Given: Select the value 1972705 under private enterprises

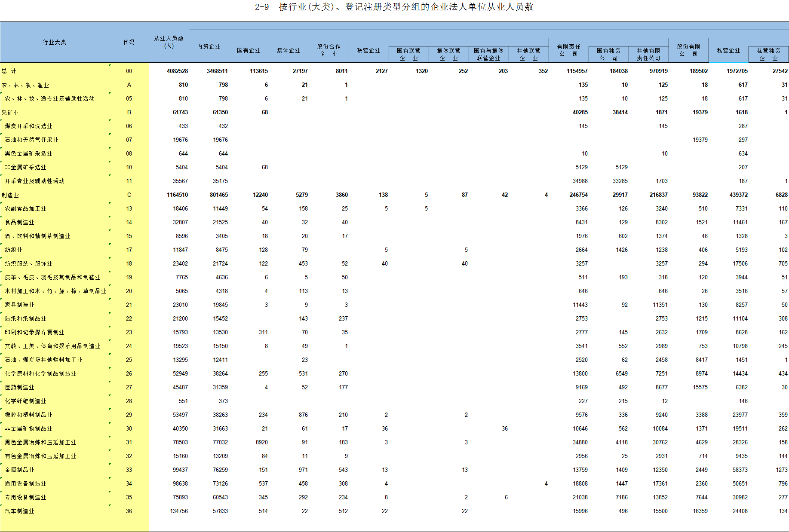Looking at the screenshot, I should pos(737,71).
